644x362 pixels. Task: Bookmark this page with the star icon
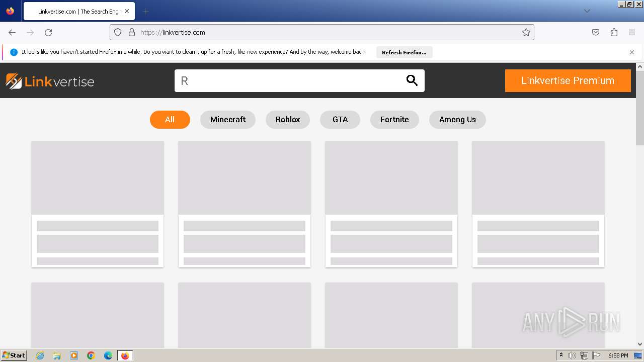(x=526, y=32)
